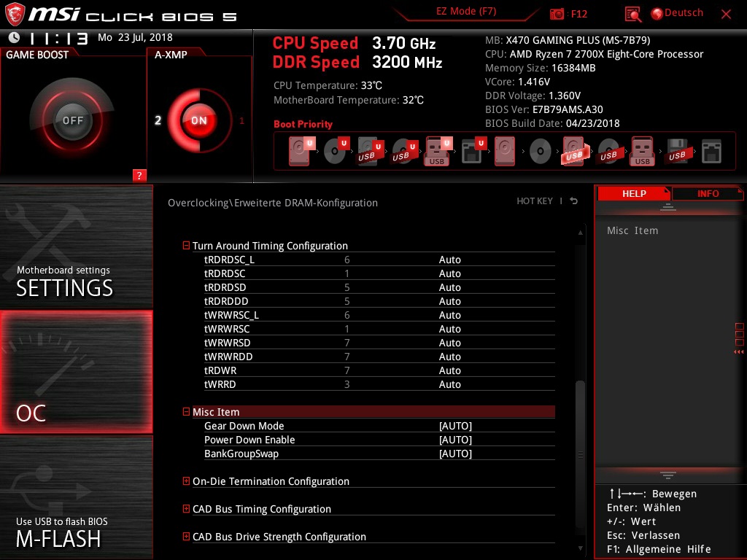Click the clock icon beside the time
The width and height of the screenshot is (747, 560).
pos(15,37)
